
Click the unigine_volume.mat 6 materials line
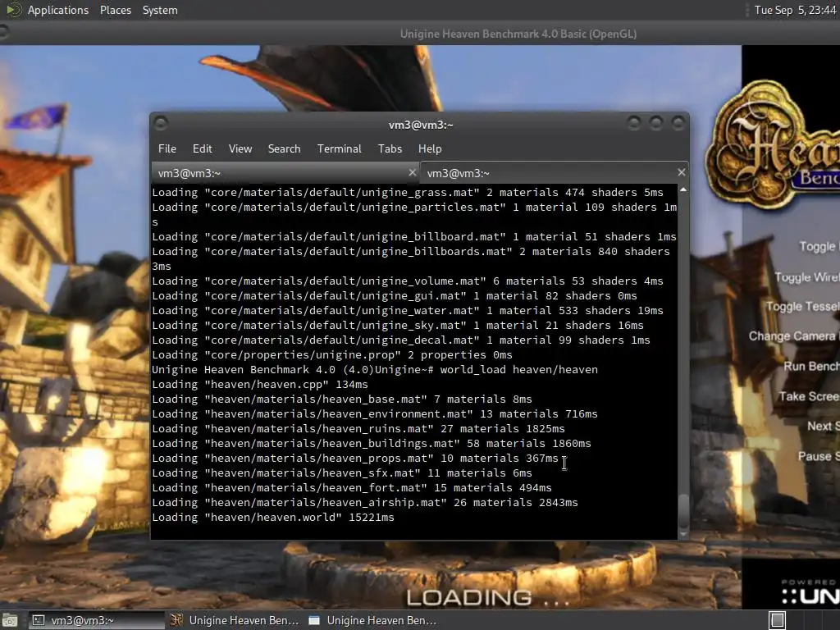407,281
